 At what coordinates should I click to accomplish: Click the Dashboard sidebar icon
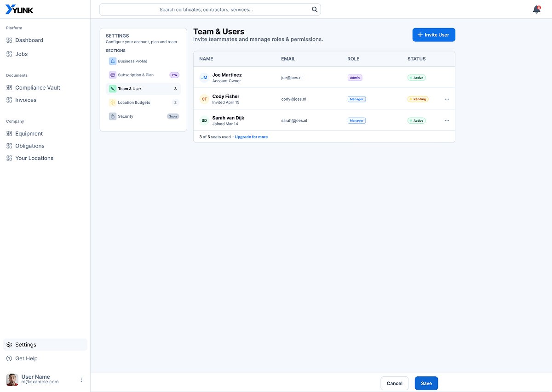click(9, 40)
